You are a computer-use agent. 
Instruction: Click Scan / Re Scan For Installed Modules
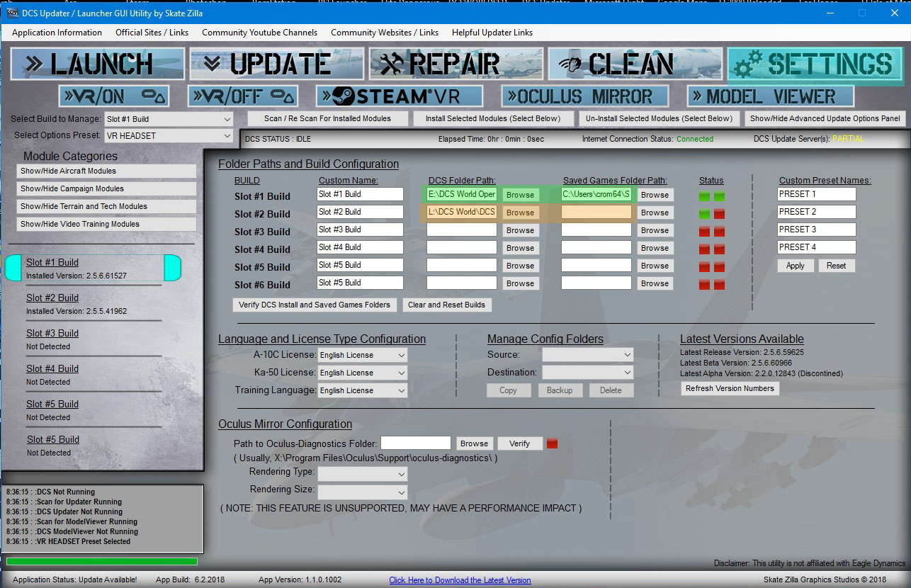[327, 118]
